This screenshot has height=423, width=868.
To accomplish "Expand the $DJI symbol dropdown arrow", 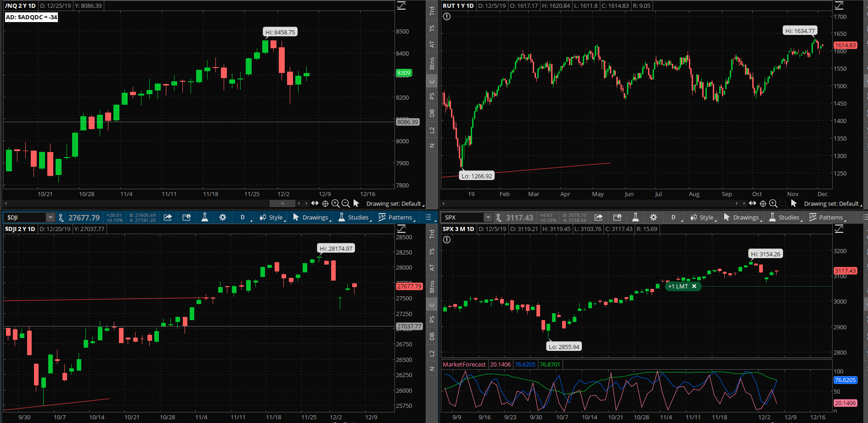I will point(50,217).
